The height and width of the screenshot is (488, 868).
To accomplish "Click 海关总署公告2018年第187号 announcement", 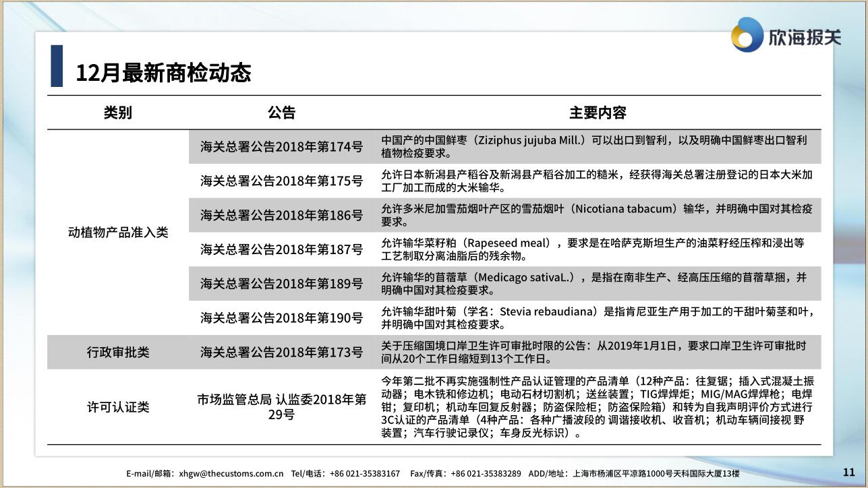I will point(281,249).
